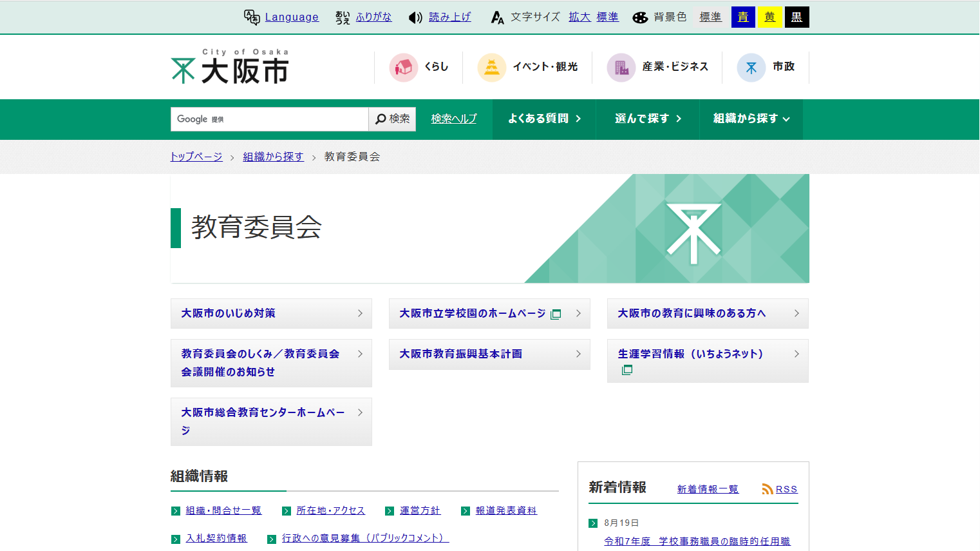Go to トップページ breadcrumb link
This screenshot has width=980, height=551.
pyautogui.click(x=196, y=157)
